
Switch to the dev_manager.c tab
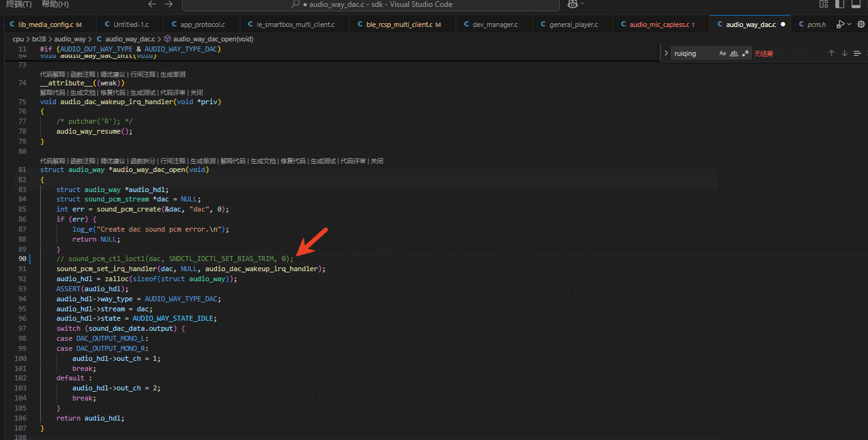point(495,24)
